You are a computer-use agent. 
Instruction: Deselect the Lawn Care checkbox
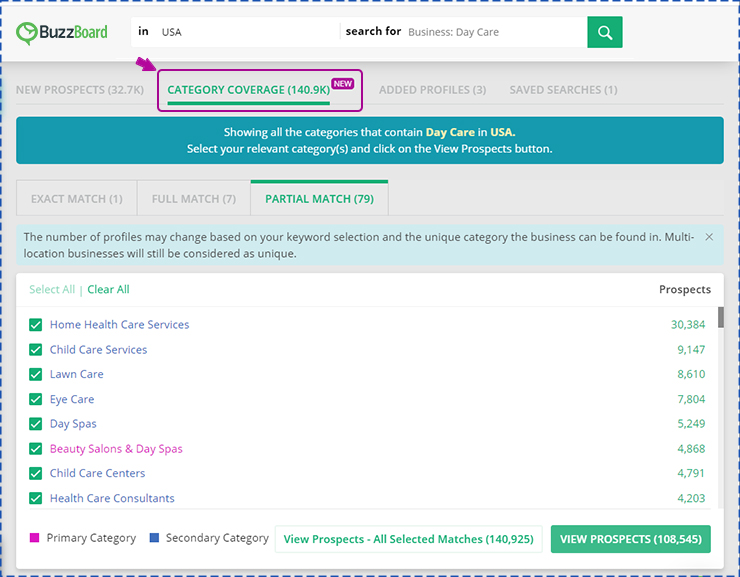click(36, 374)
